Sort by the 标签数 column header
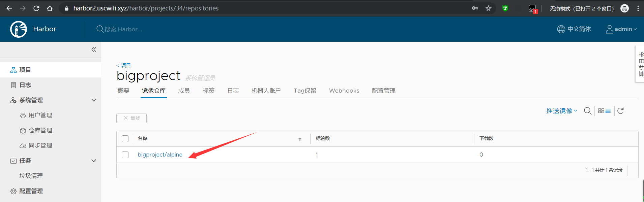644x202 pixels. [323, 138]
